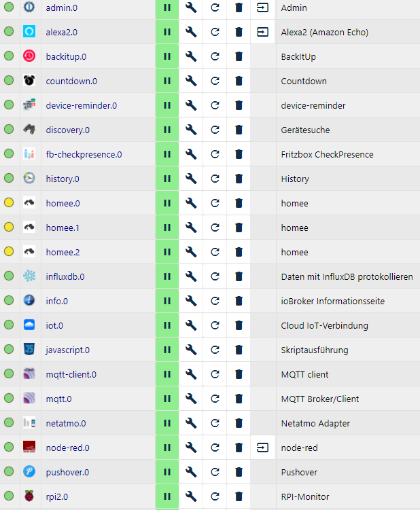Open the node-red.0 web interface
The image size is (420, 510).
click(x=262, y=448)
